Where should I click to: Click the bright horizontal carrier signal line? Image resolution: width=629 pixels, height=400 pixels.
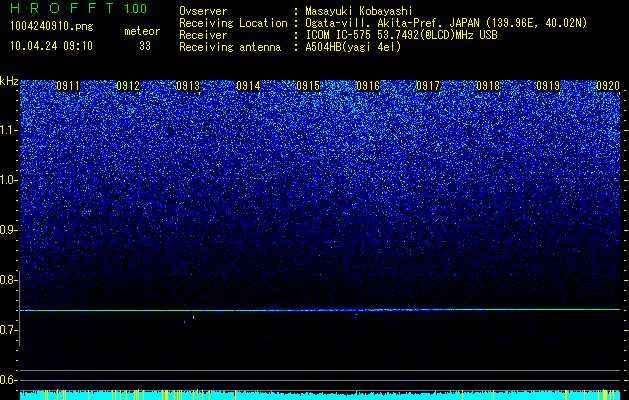point(320,310)
